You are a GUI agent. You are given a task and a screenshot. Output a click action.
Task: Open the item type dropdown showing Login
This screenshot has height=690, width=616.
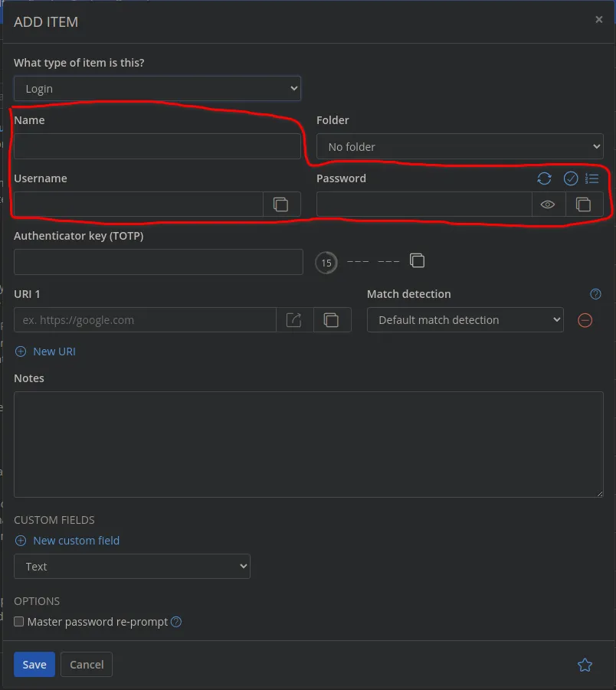[x=157, y=87]
